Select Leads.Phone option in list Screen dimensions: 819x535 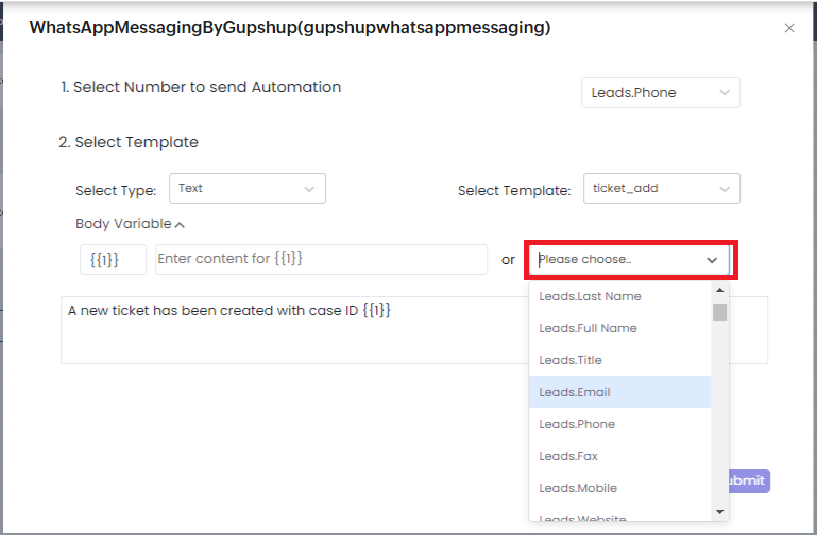click(x=620, y=424)
